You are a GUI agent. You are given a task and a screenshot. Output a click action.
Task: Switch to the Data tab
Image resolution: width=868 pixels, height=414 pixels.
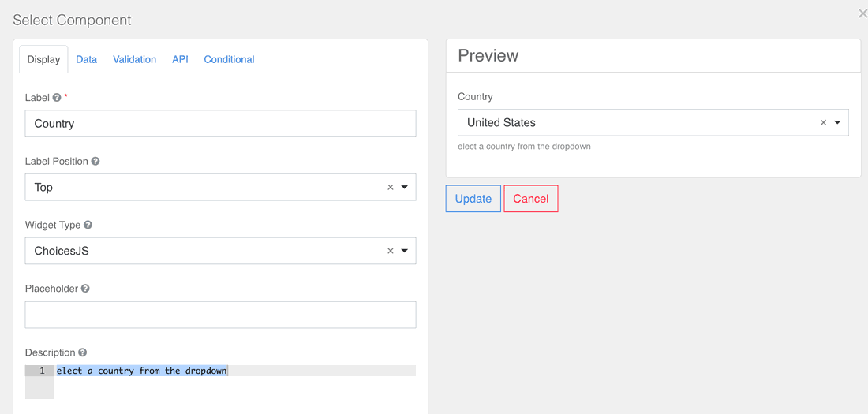point(87,60)
